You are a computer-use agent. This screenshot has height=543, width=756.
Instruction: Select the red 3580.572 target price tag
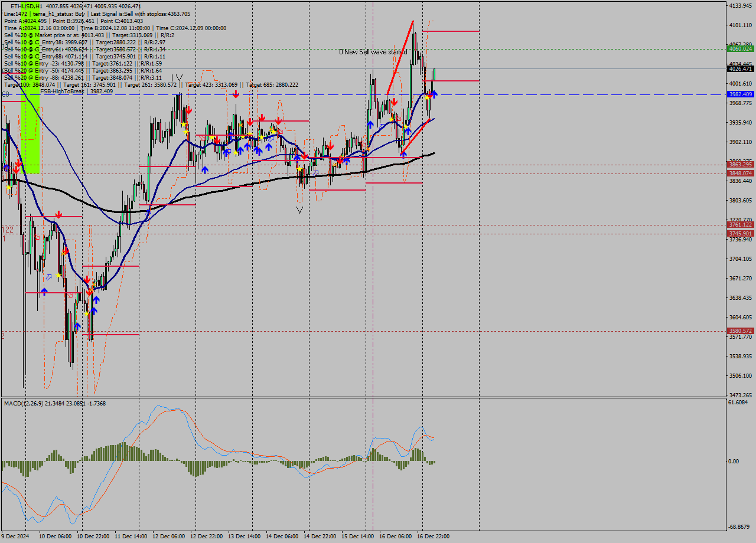(x=740, y=331)
